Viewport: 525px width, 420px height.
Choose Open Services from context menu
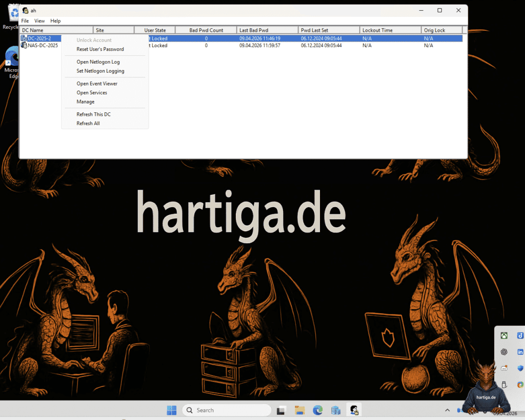[x=92, y=92]
